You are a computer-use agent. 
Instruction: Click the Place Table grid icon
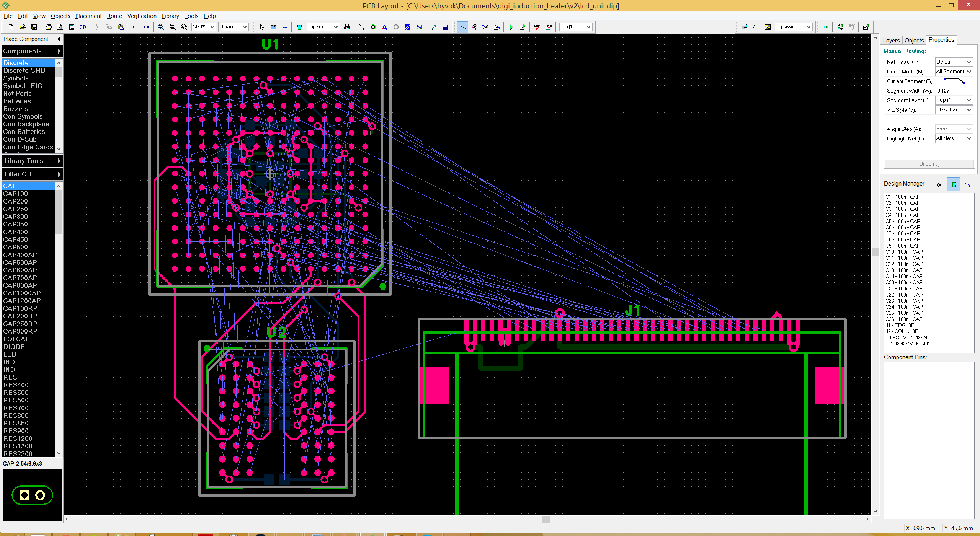click(445, 27)
